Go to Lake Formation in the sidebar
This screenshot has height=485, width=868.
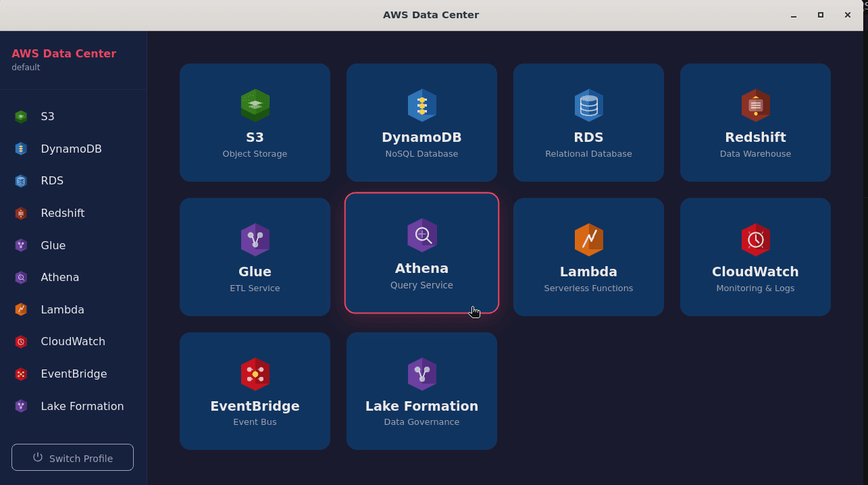pos(73,406)
